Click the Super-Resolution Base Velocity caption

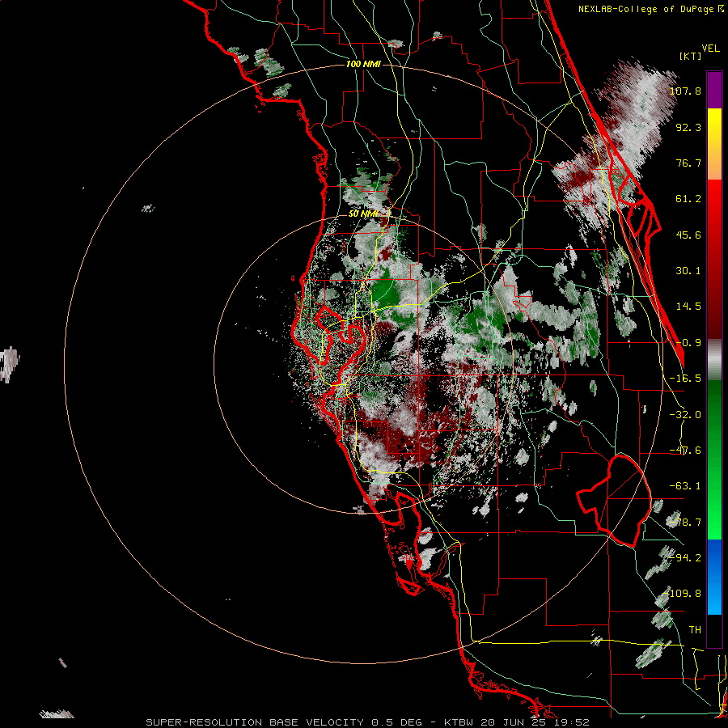click(x=367, y=722)
